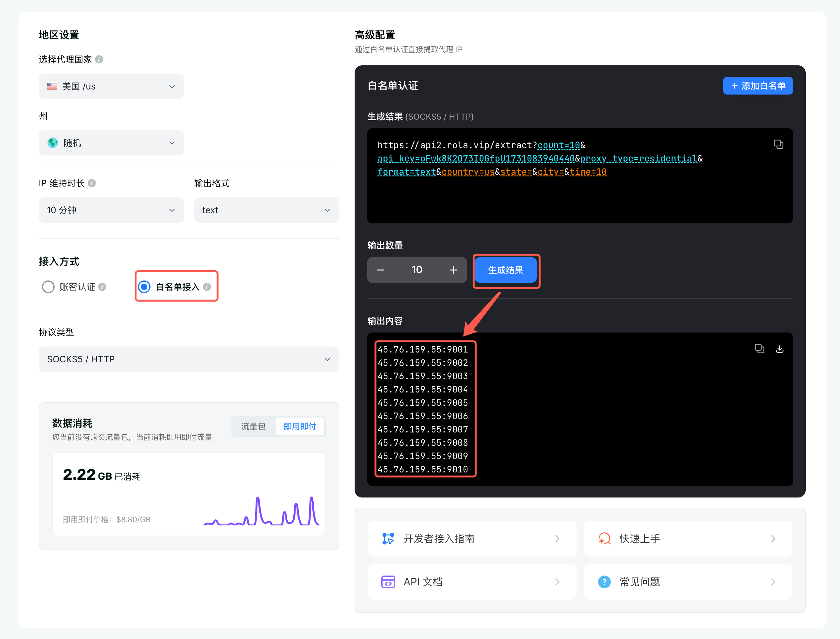Increase output count with plus button
Image resolution: width=840 pixels, height=639 pixels.
point(453,270)
